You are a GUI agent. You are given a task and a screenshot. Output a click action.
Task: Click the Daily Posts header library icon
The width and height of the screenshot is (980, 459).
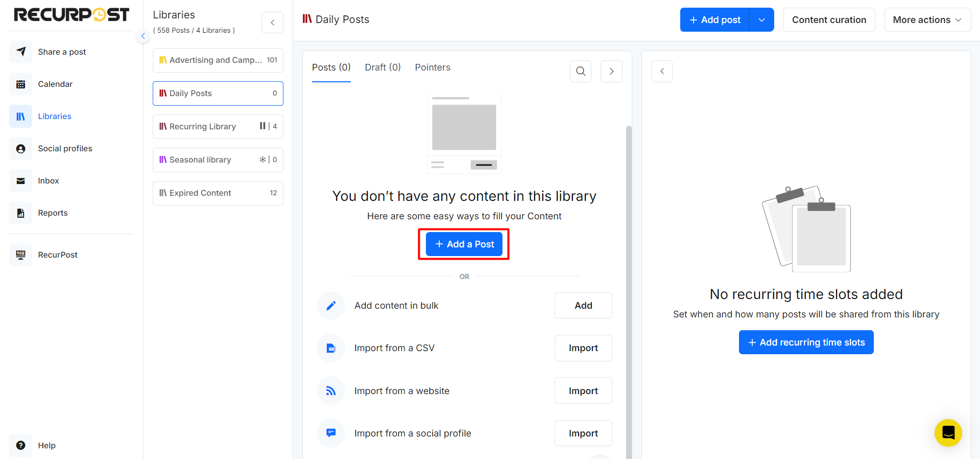click(307, 19)
